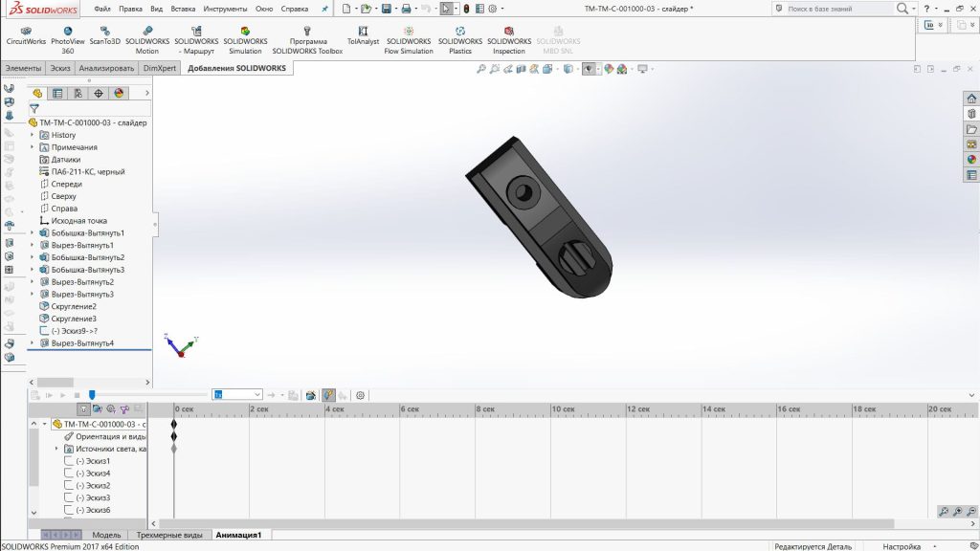Viewport: 980px width, 551px height.
Task: Open PhotoView 360 add-in
Action: [x=68, y=40]
